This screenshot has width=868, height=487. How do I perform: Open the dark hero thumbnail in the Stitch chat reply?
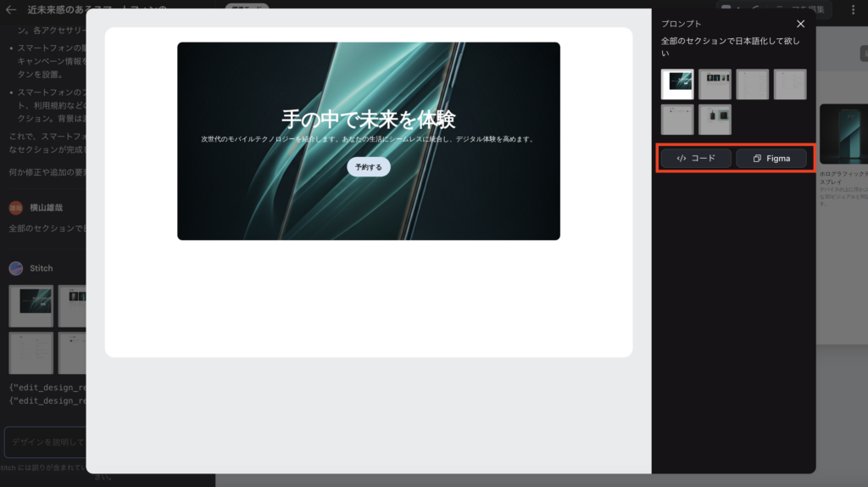31,305
